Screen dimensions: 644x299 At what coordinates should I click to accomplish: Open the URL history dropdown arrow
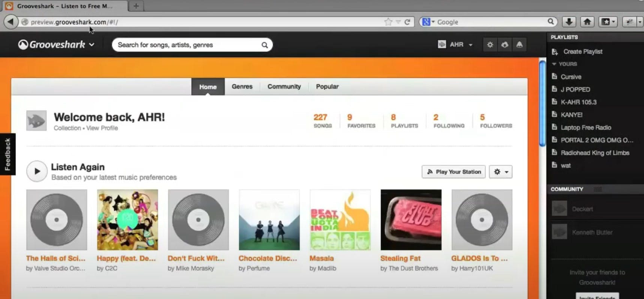click(398, 22)
